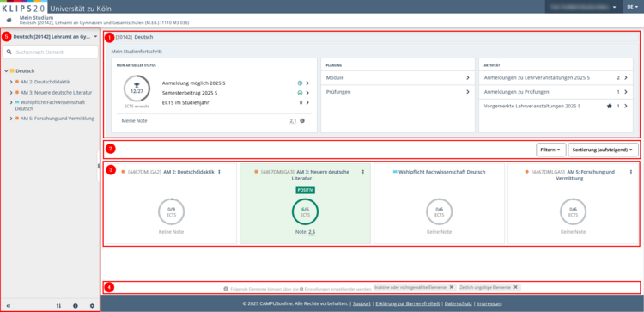Open the Support link in footer
Viewport: 644px width, 312px height.
[x=361, y=303]
